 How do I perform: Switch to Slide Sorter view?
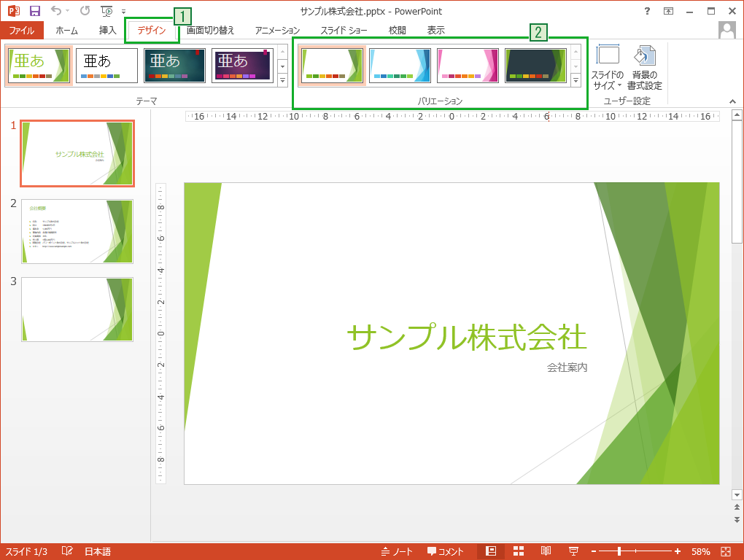[519, 551]
